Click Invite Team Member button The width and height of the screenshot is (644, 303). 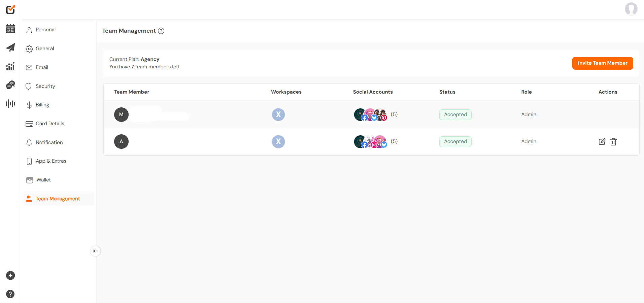tap(603, 63)
